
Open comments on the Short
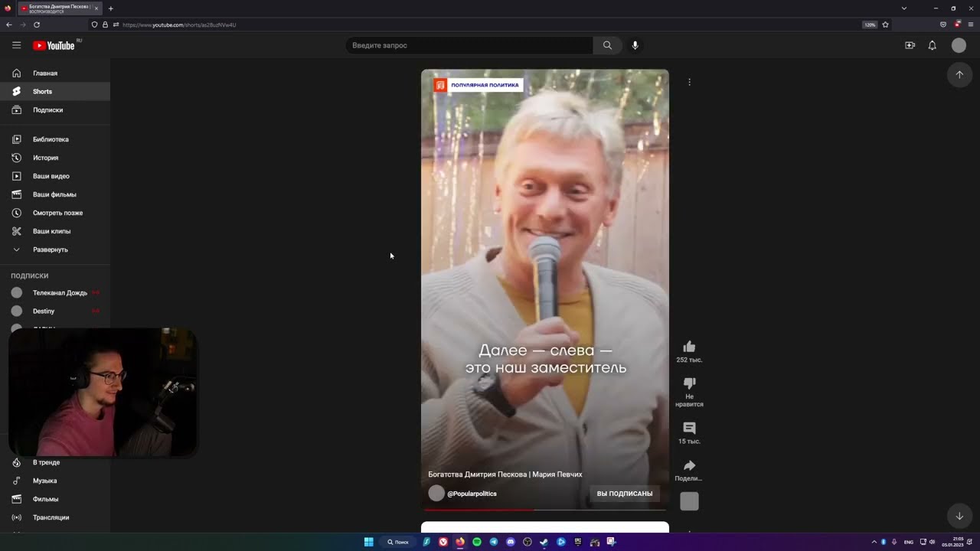tap(689, 428)
